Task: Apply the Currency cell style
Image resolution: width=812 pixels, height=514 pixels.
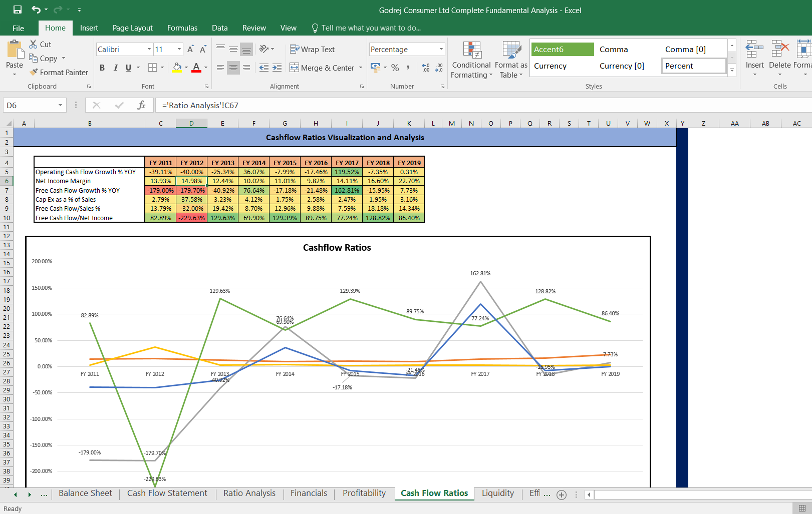Action: point(563,66)
